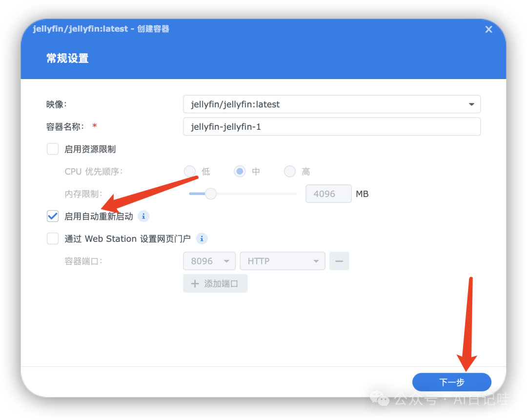The image size is (527, 420).
Task: Open the 8096 container port dropdown
Action: [x=209, y=261]
